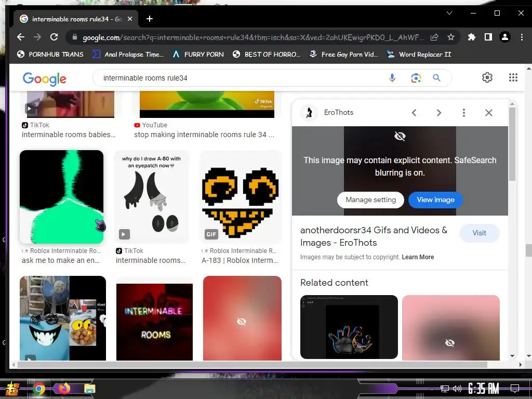
Task: Open the Windows Start button
Action: tap(12, 389)
